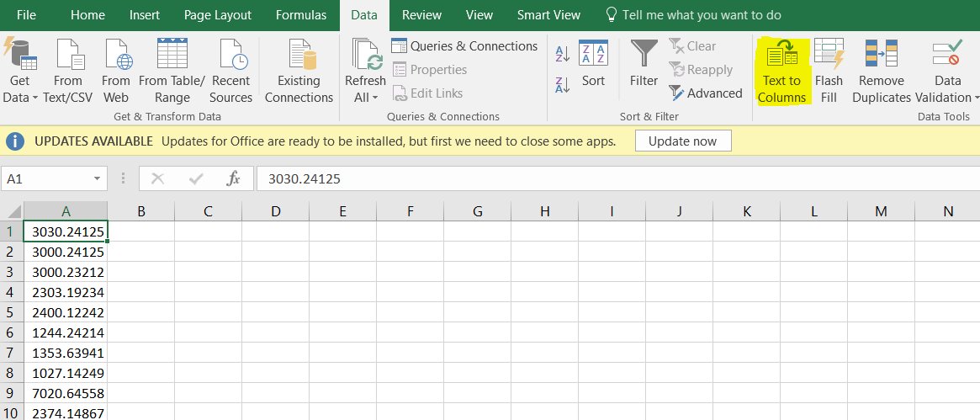
Task: Open Queries & Connections pane
Action: tap(464, 46)
